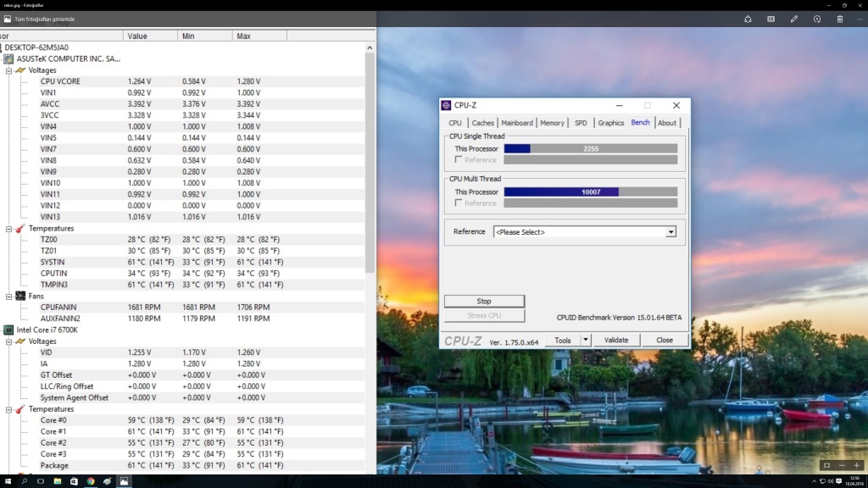
Task: Open the Windows Start menu
Action: pyautogui.click(x=8, y=481)
